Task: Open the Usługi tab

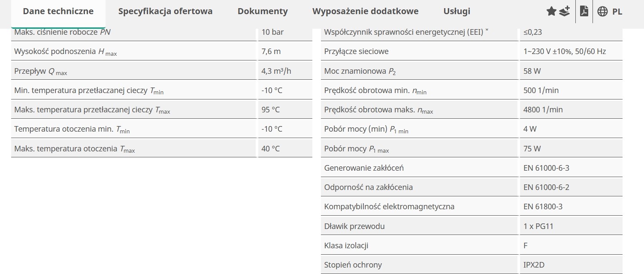Action: (457, 11)
